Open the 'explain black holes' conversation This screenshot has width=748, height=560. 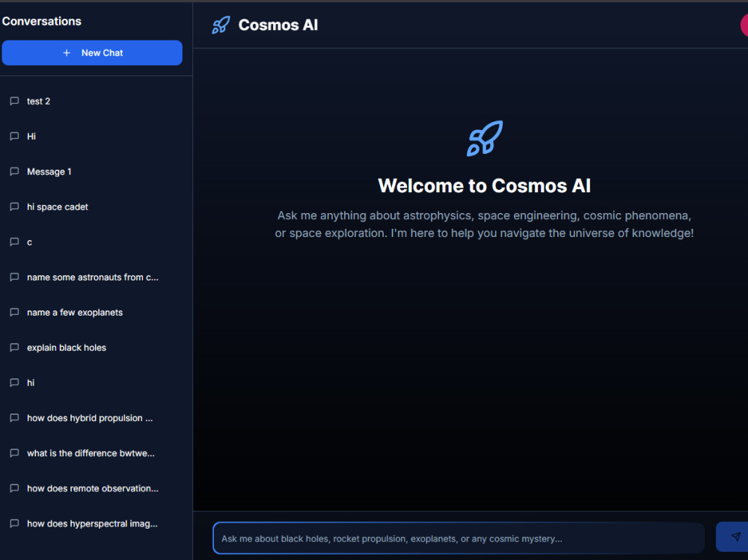click(92, 348)
